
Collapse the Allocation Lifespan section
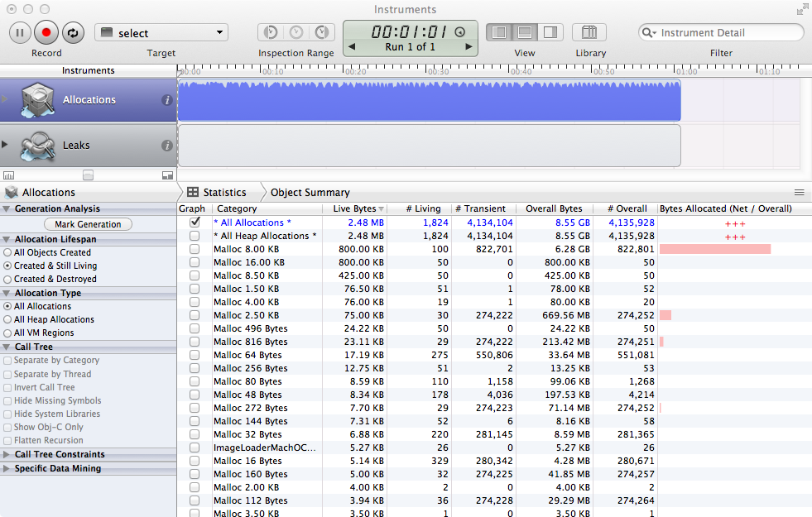pos(7,240)
